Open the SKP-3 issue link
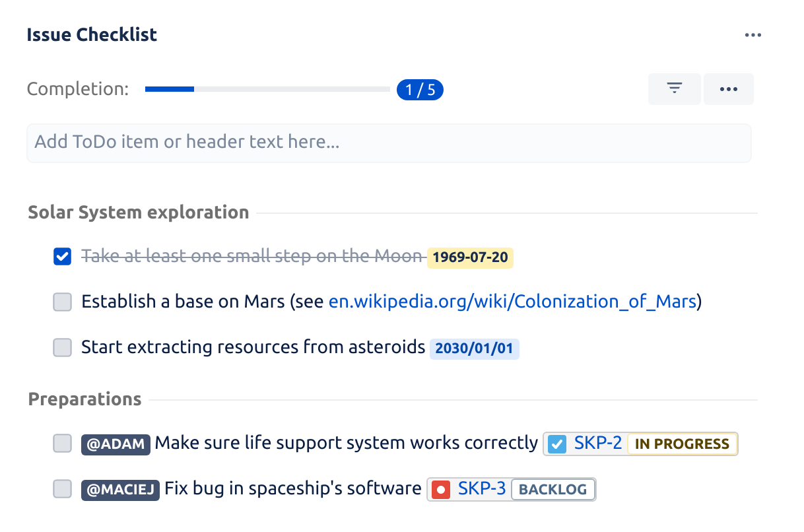 [x=482, y=489]
